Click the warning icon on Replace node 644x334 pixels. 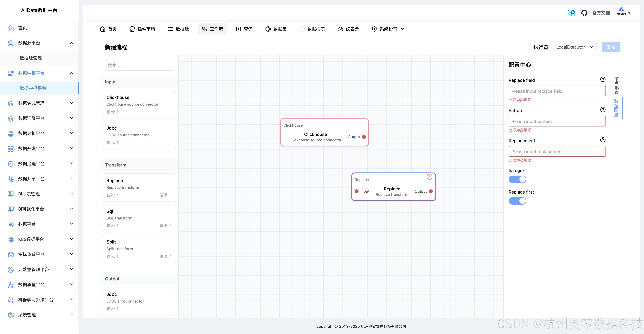coord(429,177)
